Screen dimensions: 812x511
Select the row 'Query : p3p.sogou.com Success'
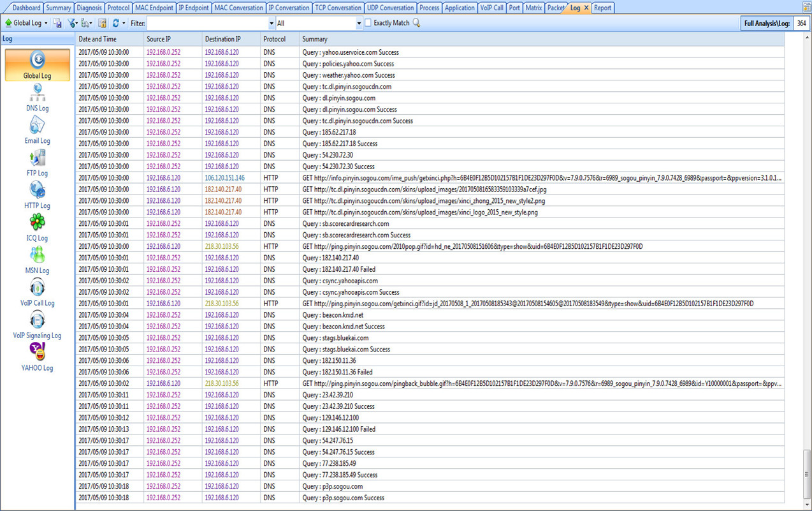[430, 498]
